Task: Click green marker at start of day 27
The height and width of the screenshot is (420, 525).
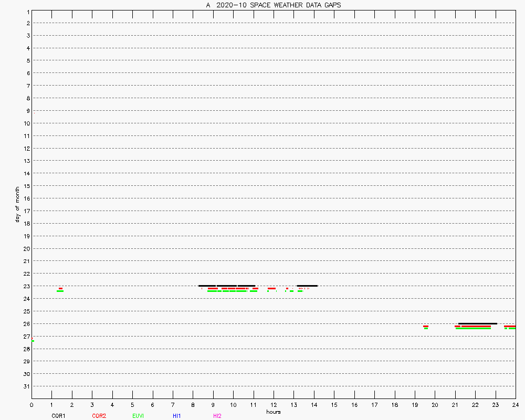Action: click(x=33, y=341)
